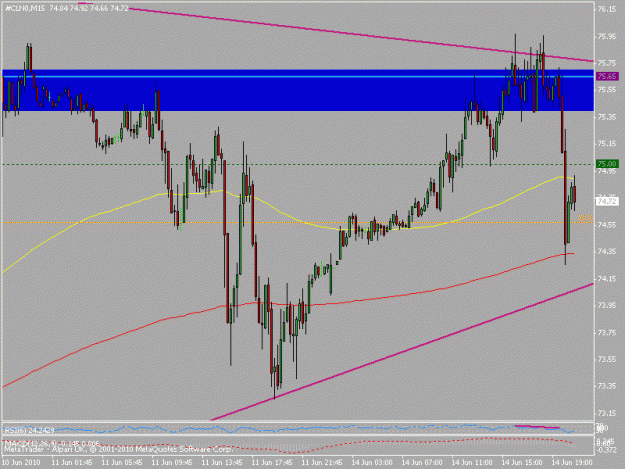Click the 73.15 price axis value

[x=606, y=413]
